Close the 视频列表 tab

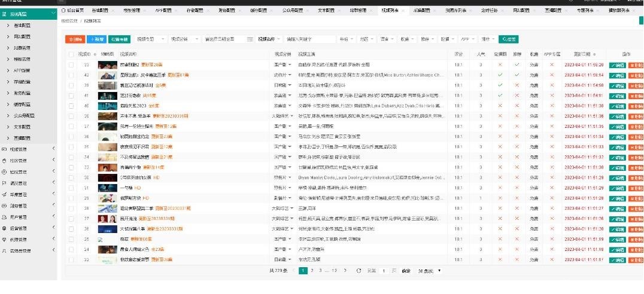(x=403, y=10)
